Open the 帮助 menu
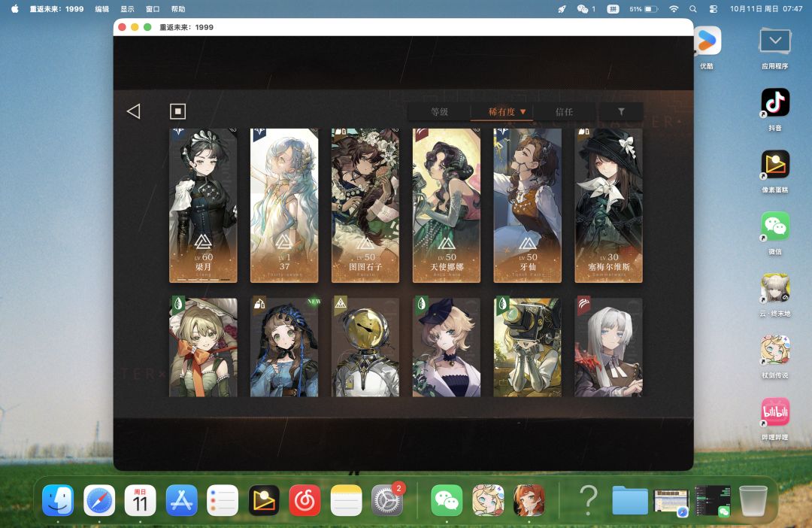812x528 pixels. point(178,9)
